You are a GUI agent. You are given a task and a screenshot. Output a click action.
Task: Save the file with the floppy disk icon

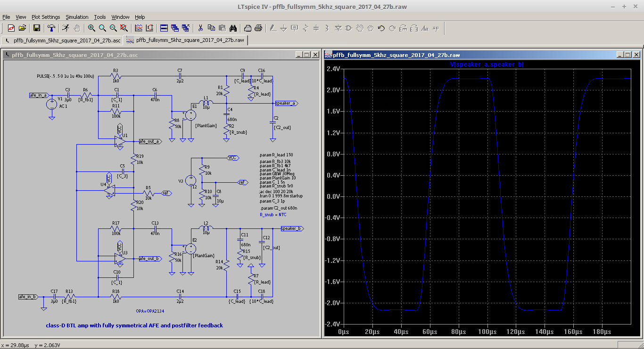pyautogui.click(x=37, y=28)
